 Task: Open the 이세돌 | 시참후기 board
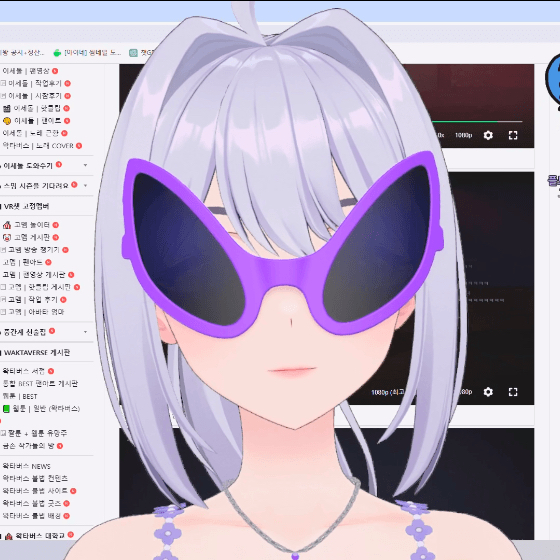click(35, 96)
